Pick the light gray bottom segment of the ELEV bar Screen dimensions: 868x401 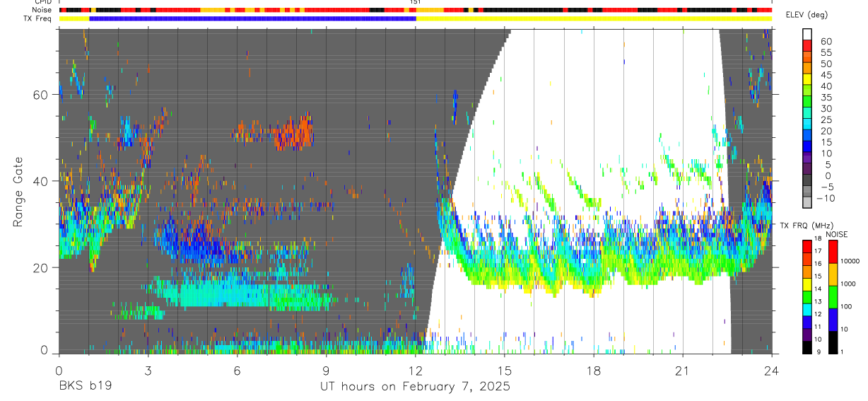808,203
